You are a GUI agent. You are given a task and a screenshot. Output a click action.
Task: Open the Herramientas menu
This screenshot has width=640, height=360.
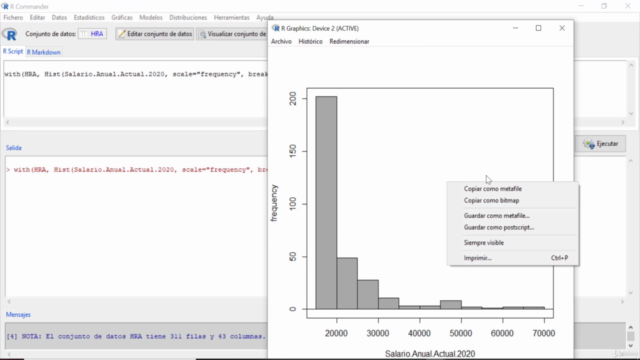coord(231,18)
